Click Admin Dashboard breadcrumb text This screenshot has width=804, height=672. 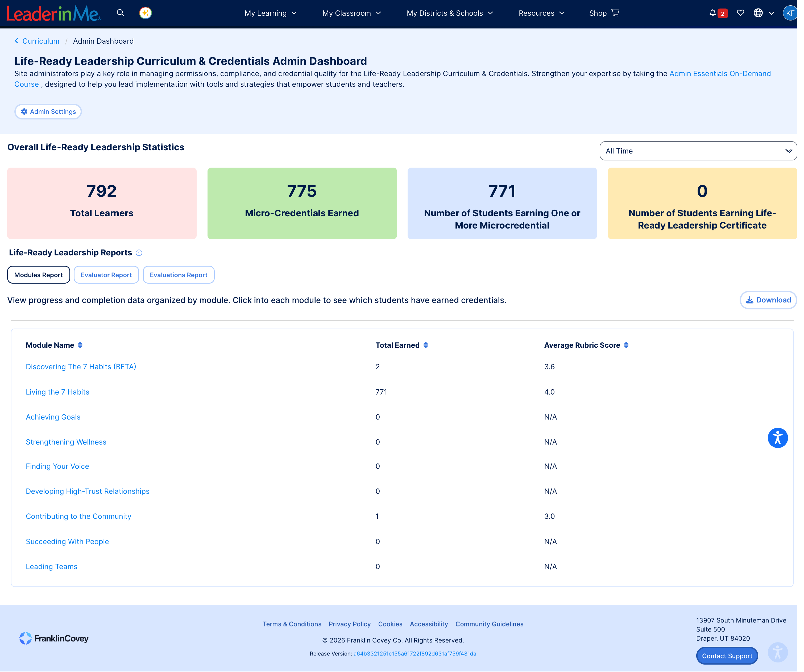tap(103, 41)
